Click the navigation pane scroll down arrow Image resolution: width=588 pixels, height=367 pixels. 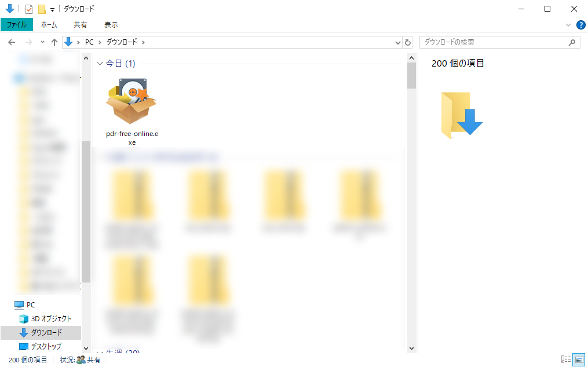point(86,348)
